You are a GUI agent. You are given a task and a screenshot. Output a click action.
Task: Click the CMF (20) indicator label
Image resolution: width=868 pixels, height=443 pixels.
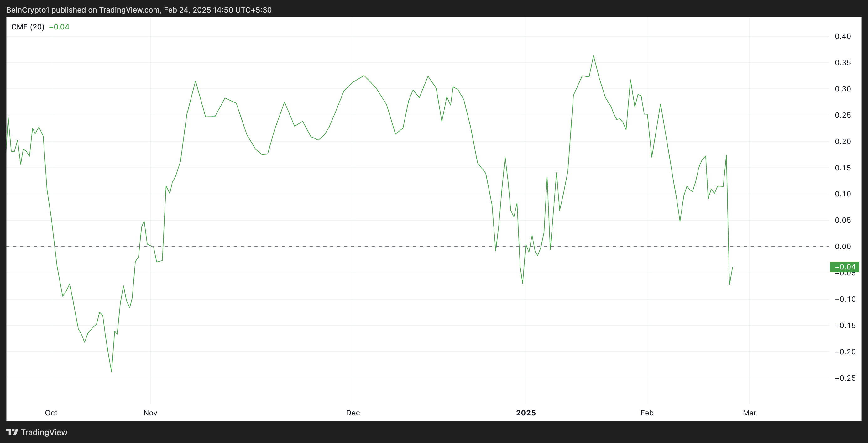(x=28, y=27)
